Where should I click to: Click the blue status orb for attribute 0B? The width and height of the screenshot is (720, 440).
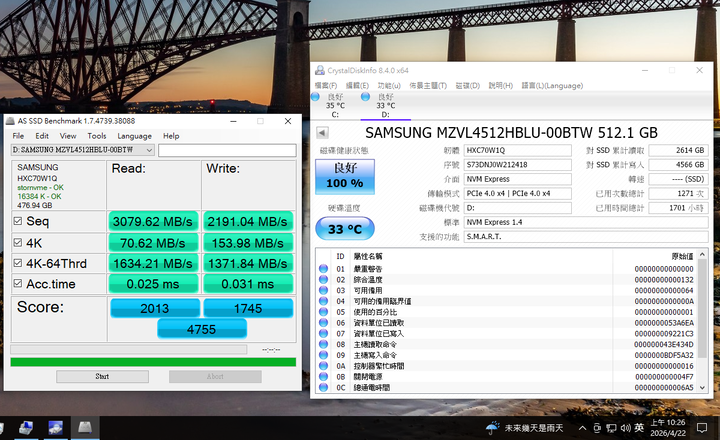pos(323,377)
